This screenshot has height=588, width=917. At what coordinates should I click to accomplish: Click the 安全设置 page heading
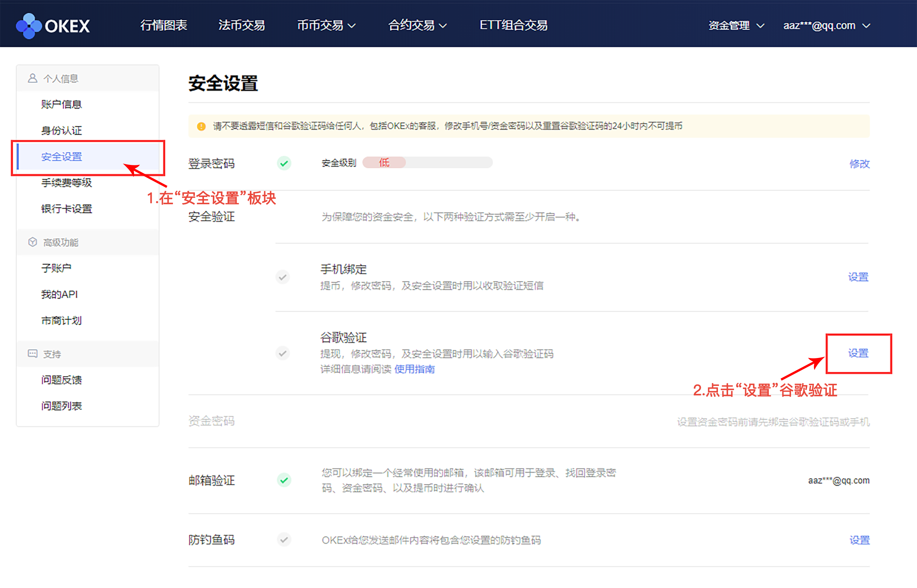coord(223,83)
